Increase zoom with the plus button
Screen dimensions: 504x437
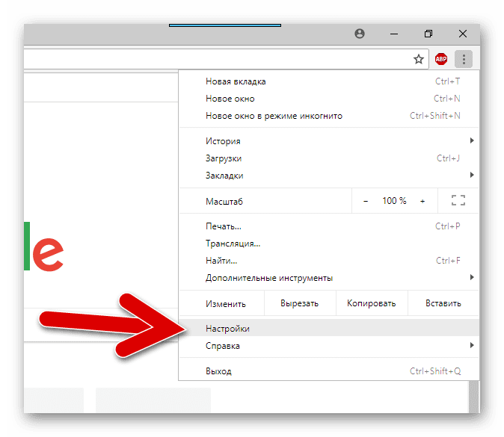point(422,201)
